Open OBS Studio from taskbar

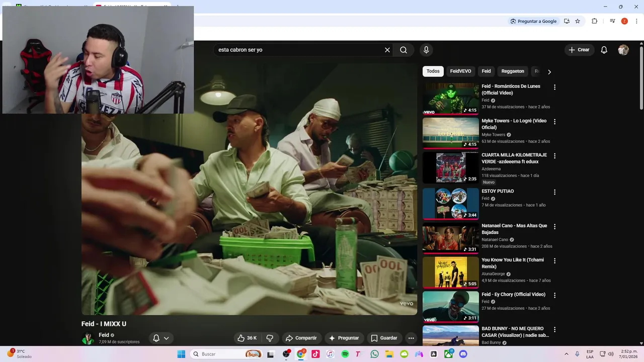pyautogui.click(x=286, y=354)
